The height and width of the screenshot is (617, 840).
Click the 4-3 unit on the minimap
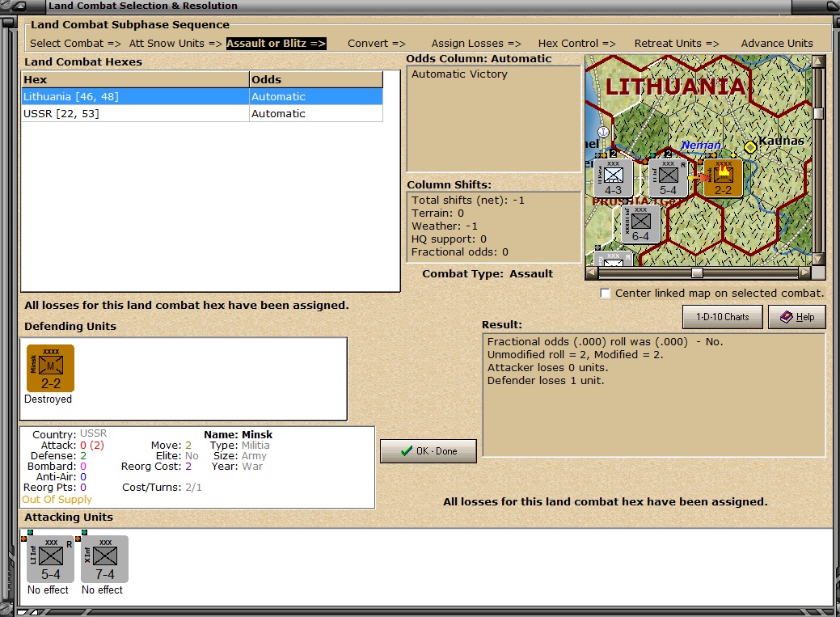point(614,178)
